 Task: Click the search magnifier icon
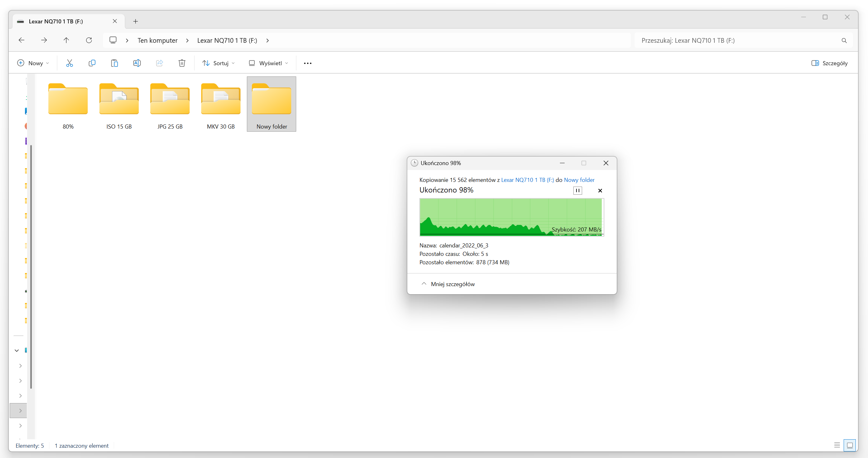pyautogui.click(x=844, y=41)
